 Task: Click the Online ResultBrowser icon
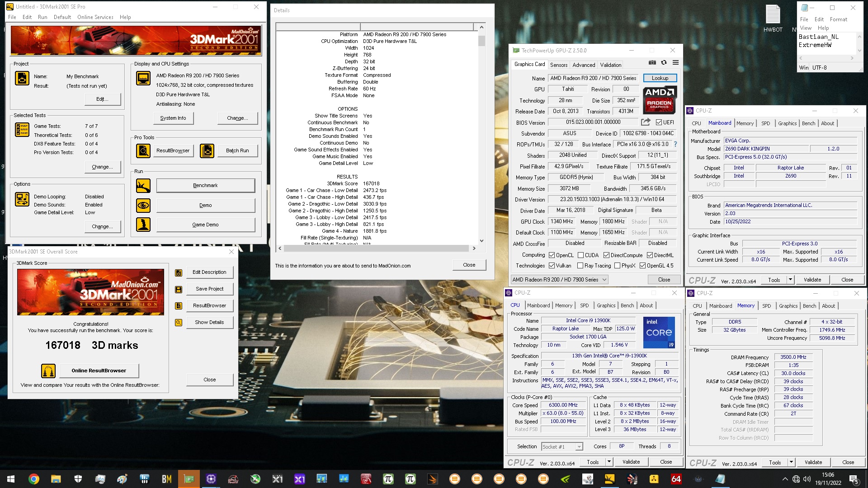(48, 371)
